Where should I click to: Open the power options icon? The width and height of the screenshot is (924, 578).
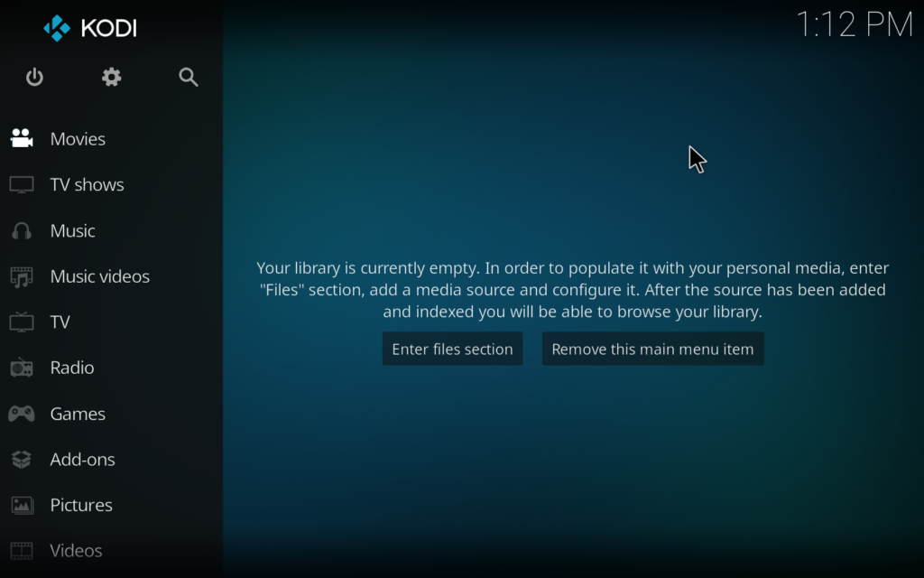tap(34, 78)
